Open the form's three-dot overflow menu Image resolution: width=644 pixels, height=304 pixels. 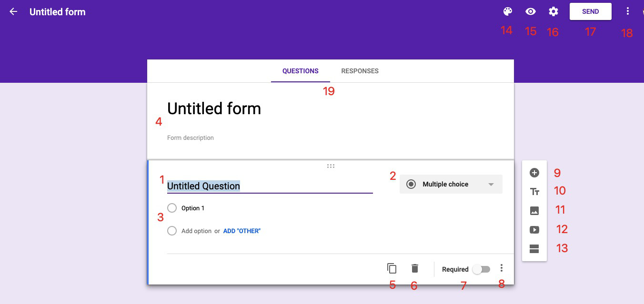point(628,11)
